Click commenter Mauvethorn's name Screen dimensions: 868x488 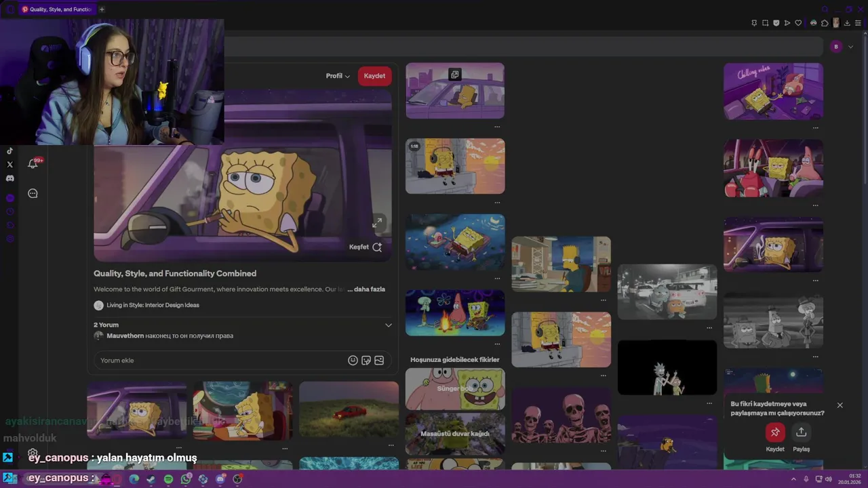click(125, 336)
